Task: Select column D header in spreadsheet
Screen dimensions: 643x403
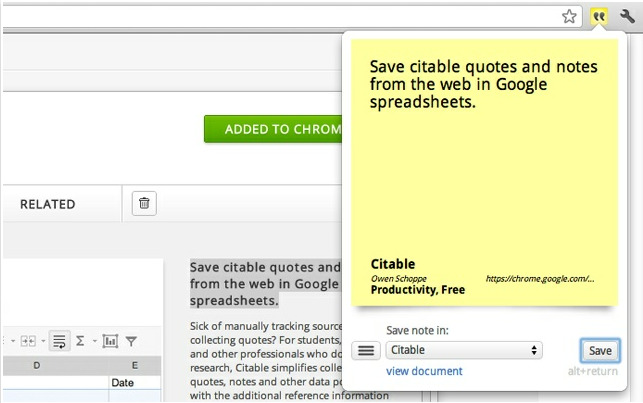Action: coord(37,366)
